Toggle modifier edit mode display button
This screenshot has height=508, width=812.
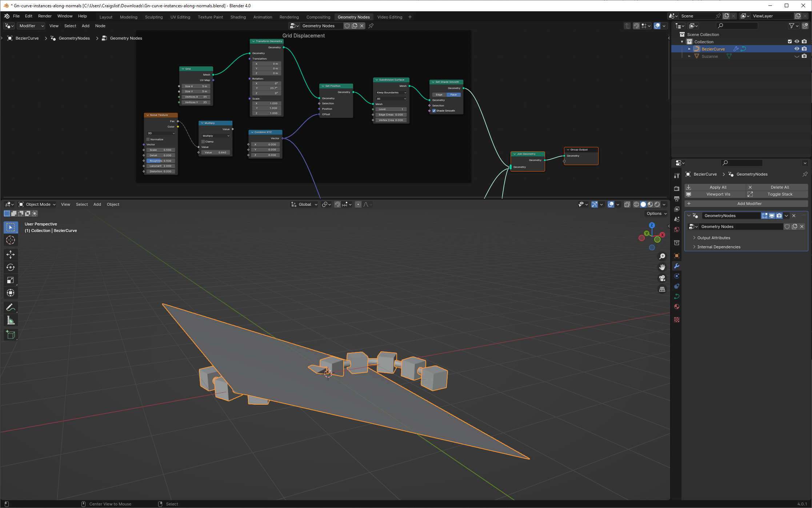[x=764, y=216]
